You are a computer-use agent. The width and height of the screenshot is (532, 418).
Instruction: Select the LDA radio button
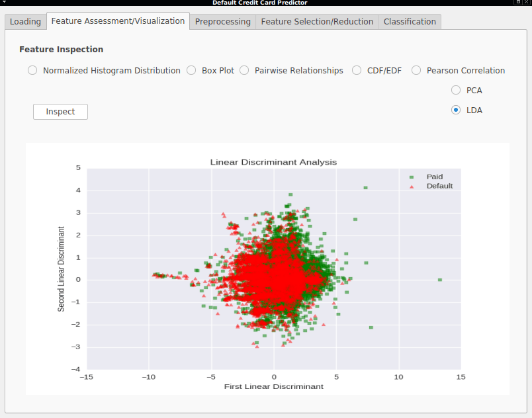[x=455, y=110]
